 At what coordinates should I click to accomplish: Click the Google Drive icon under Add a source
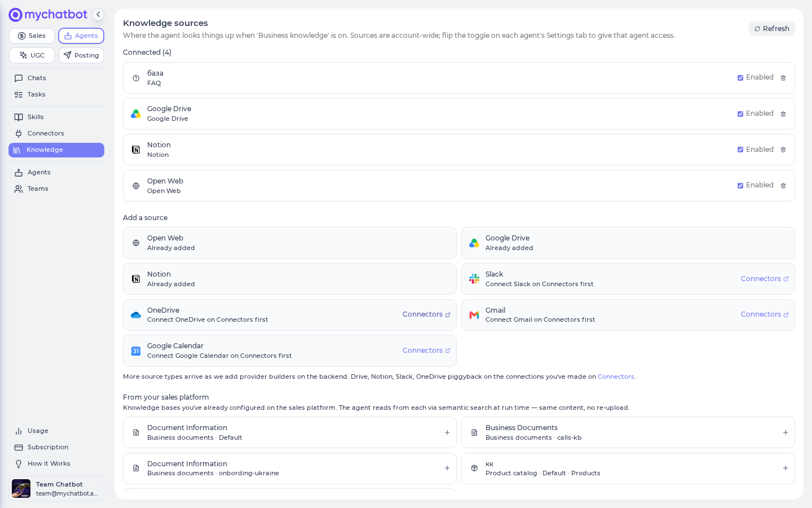(x=474, y=243)
